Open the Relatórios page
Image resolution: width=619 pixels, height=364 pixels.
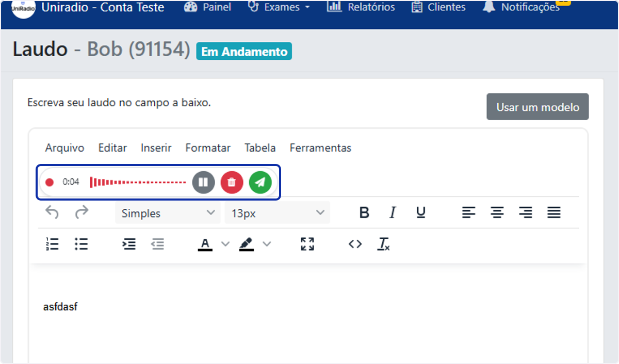coord(361,7)
